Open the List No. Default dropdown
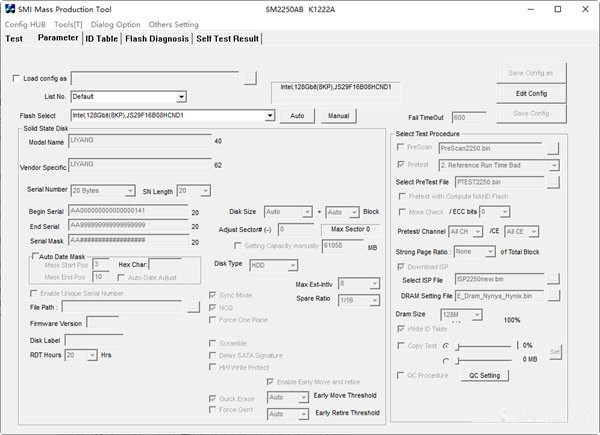Viewport: 600px width, 435px height. pos(181,97)
